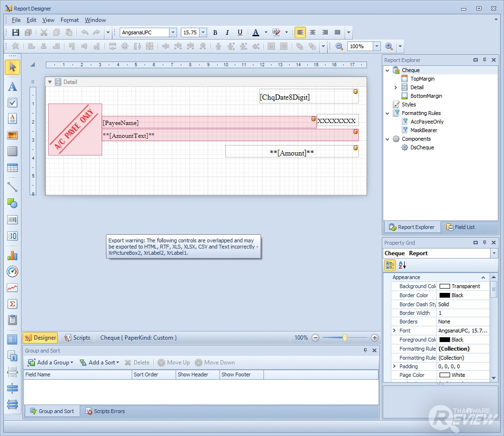
Task: Select the Check Box tool in toolbox
Action: coord(12,103)
